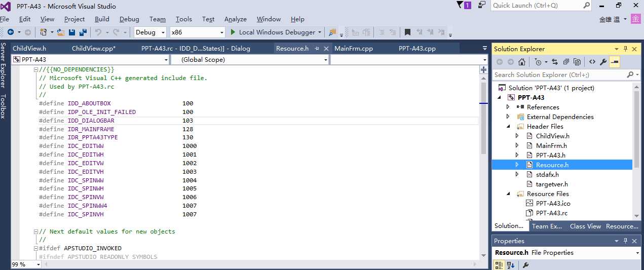Image resolution: width=644 pixels, height=270 pixels.
Task: Click the Pending Changes Filter clock icon
Action: tap(538, 62)
